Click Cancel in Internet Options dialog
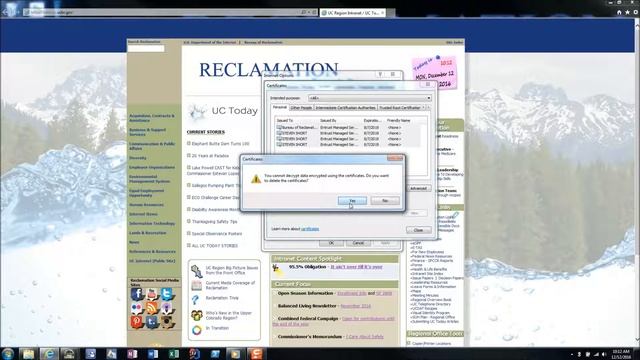Image resolution: width=640 pixels, height=360 pixels. tap(358, 243)
